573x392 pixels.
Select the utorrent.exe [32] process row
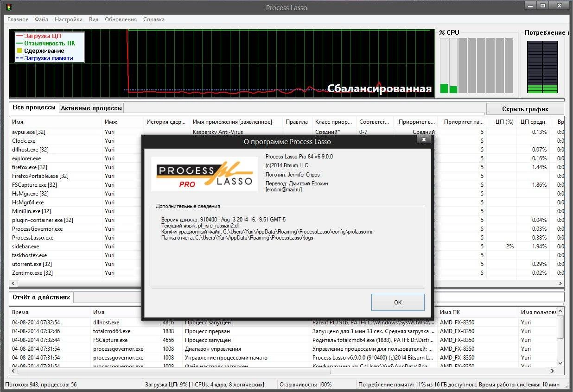pos(32,264)
